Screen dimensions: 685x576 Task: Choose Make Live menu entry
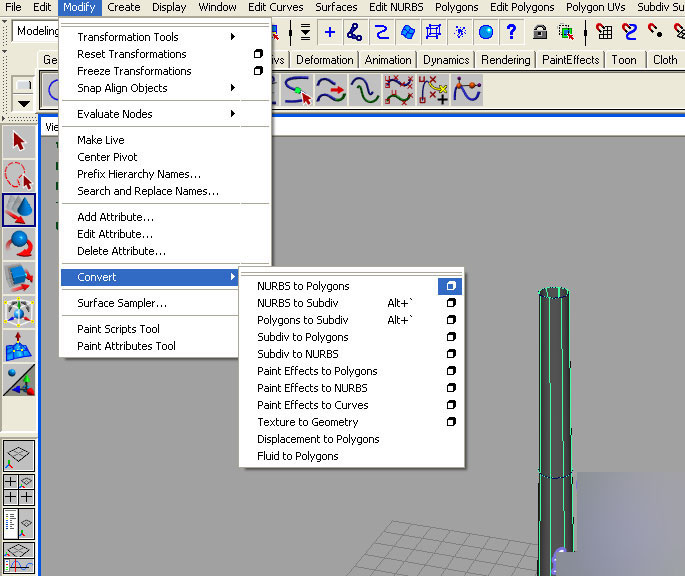coord(101,140)
